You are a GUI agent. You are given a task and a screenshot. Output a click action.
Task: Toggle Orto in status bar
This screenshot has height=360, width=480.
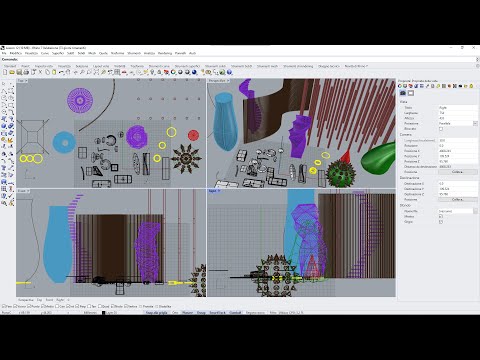175,313
